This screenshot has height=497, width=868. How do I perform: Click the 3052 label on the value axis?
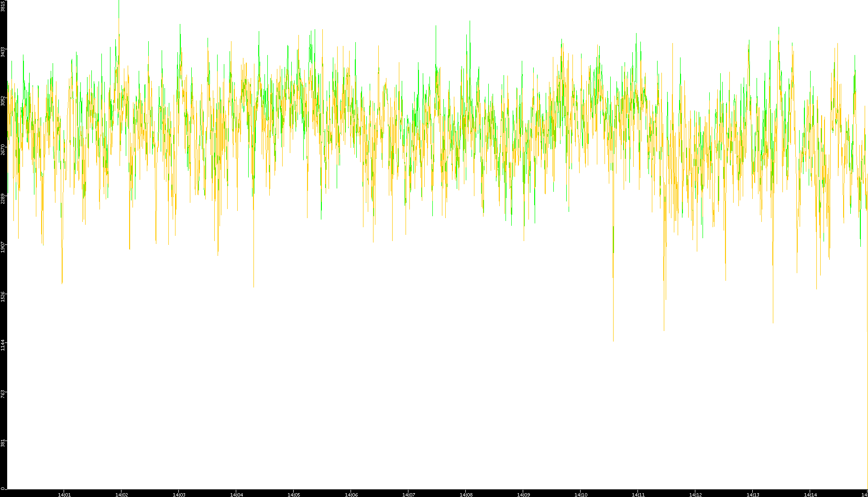(3, 100)
